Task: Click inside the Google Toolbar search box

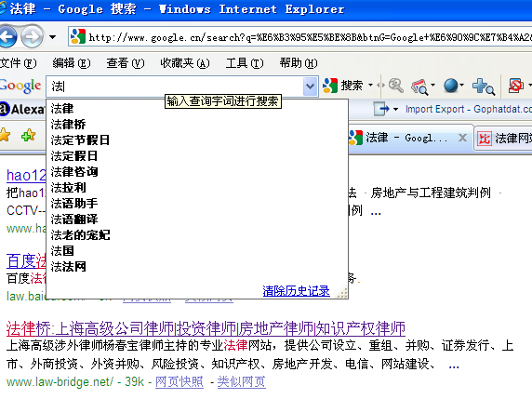Action: click(x=175, y=86)
